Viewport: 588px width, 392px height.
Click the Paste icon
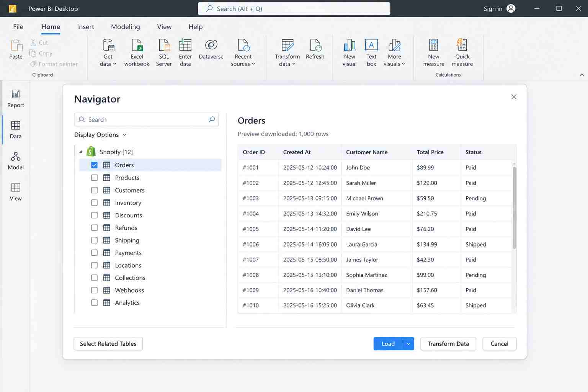click(16, 45)
